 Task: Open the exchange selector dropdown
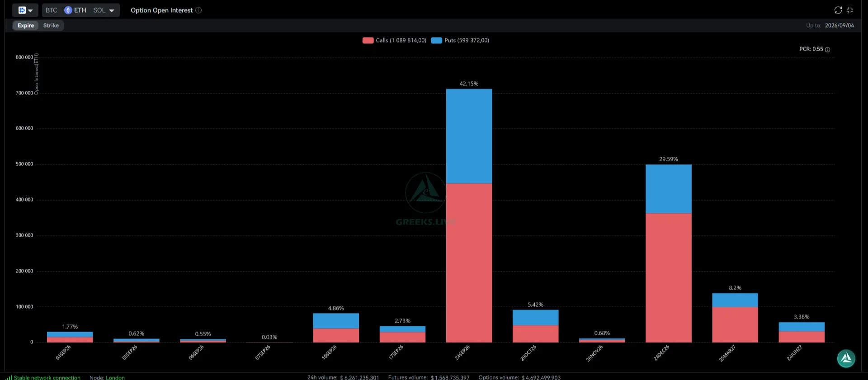(25, 10)
